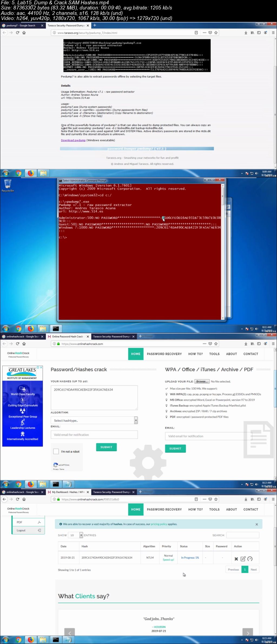277x644 pixels.
Task: Open the 'pricing policy' link
Action: [x=159, y=524]
